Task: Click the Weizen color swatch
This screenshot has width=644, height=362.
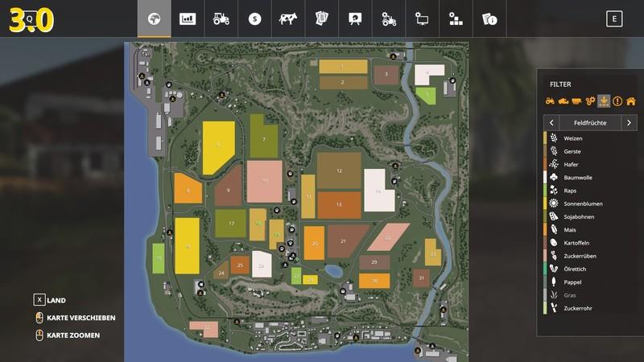Action: pos(545,138)
